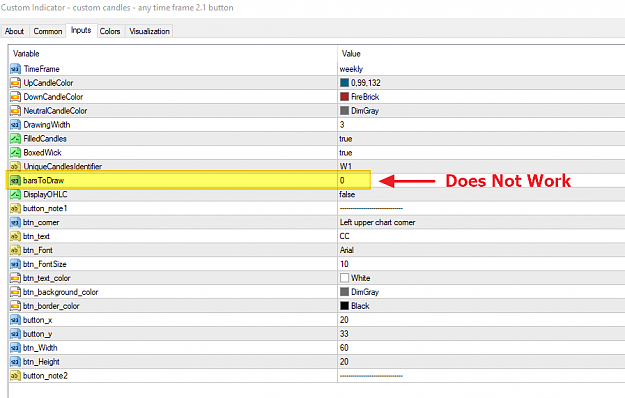Click the btn_Font string icon
Viewport: 625px width, 398px height.
point(15,250)
